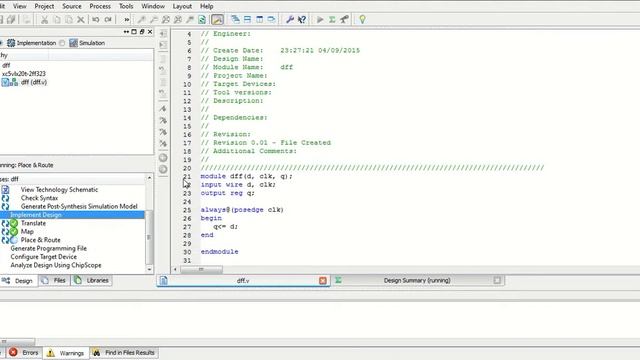Switch to the Libraries tab
This screenshot has width=640, height=360.
click(91, 280)
